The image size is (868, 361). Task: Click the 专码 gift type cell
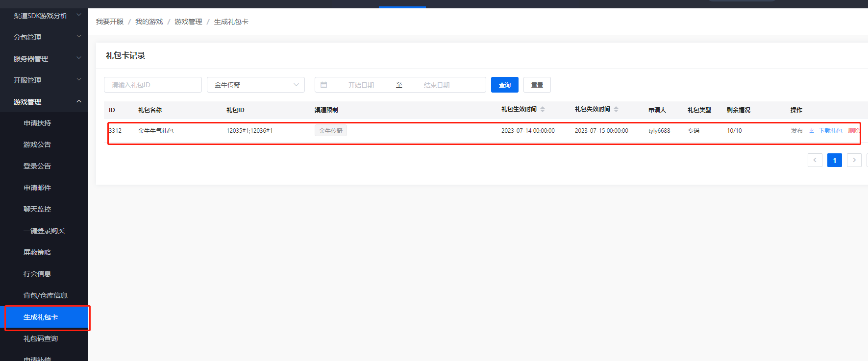pos(694,131)
